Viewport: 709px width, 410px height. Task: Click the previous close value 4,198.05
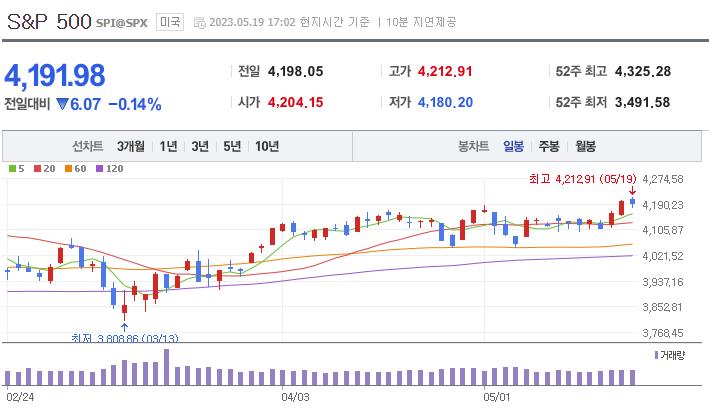point(295,71)
